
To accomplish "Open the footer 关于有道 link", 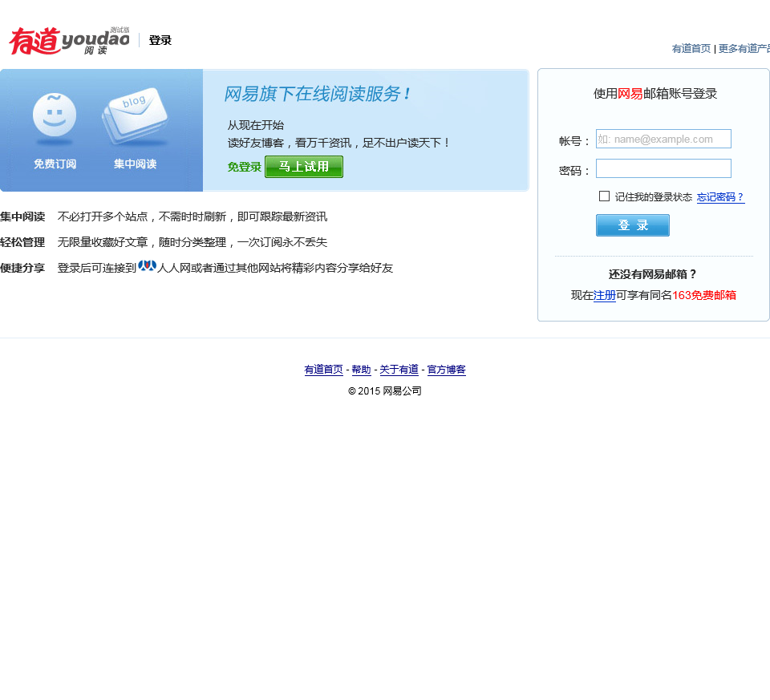I will [399, 370].
